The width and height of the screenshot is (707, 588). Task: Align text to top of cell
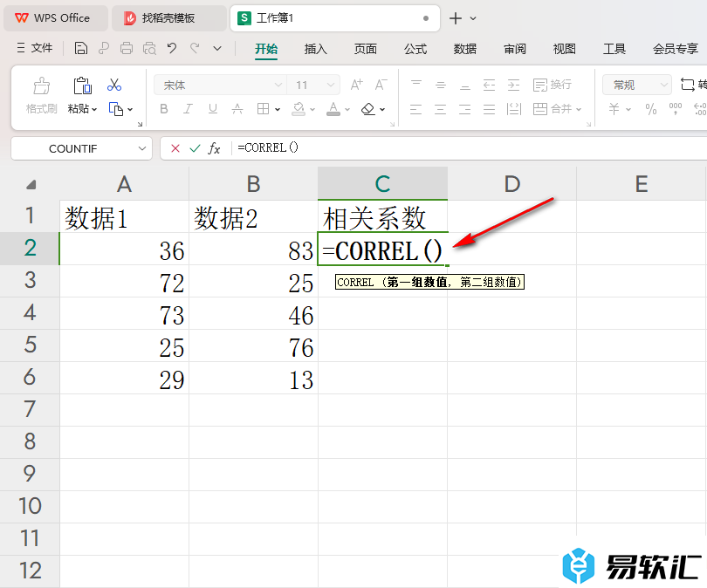tap(416, 85)
